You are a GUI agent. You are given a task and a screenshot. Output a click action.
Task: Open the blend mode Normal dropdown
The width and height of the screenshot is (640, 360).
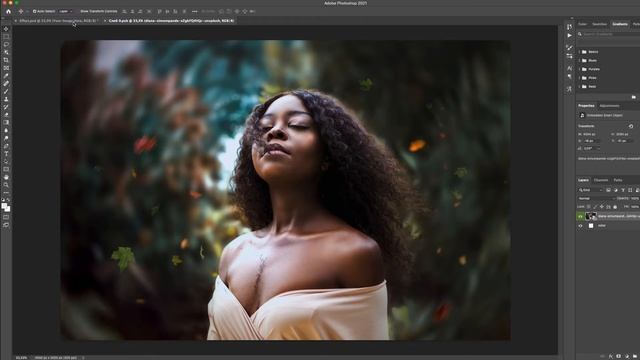tap(596, 198)
